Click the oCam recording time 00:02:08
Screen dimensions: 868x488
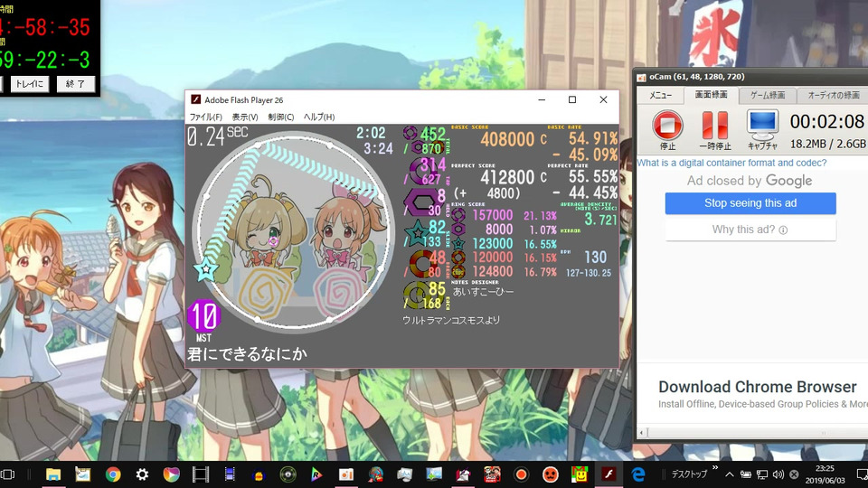coord(827,121)
